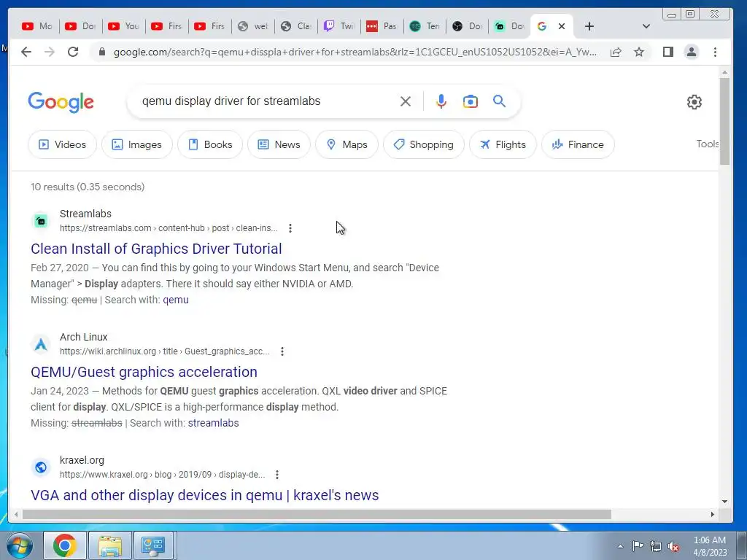Search with 'streamlabs' term link
The height and width of the screenshot is (560, 747).
point(214,424)
